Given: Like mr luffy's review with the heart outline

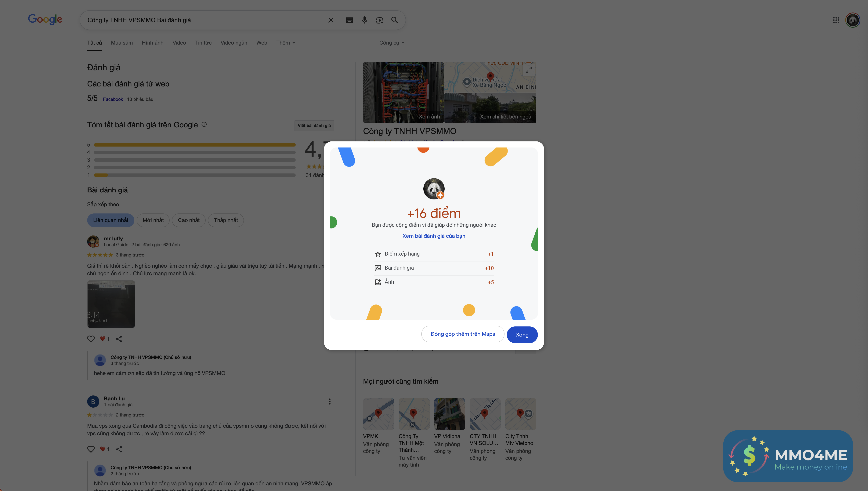Looking at the screenshot, I should 91,339.
